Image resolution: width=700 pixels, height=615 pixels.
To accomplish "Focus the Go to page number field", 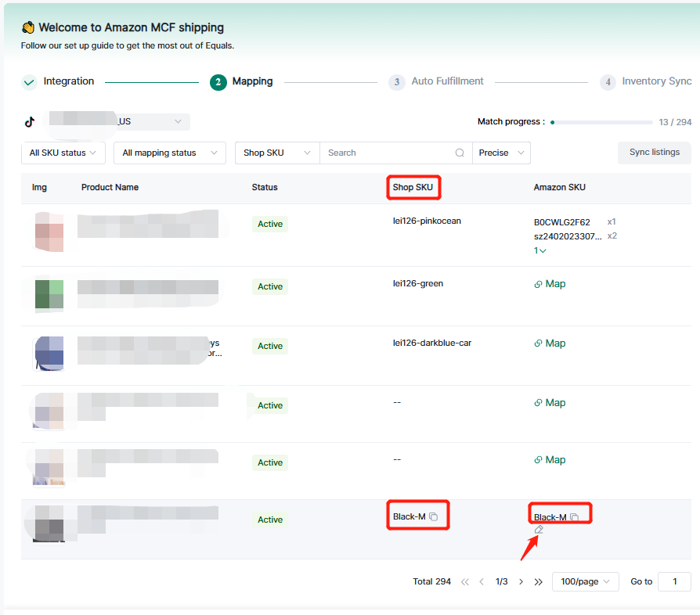I will (673, 581).
